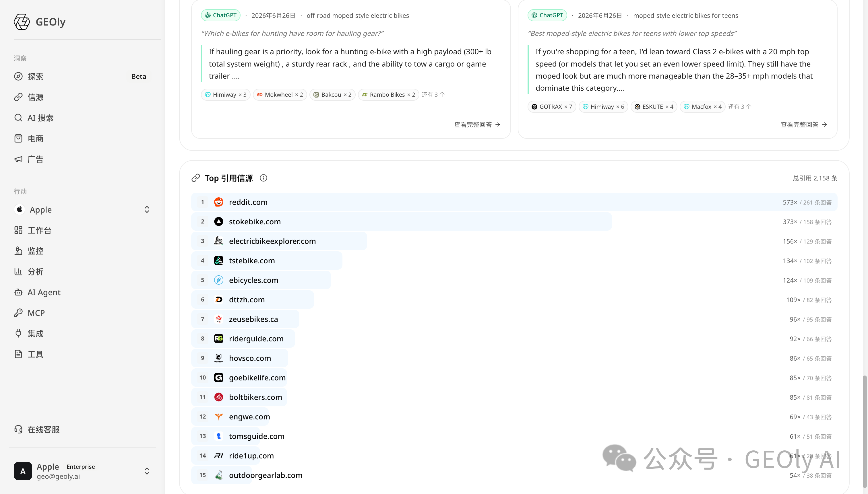This screenshot has width=868, height=494.
Task: Open the zeusebikes.ca source row
Action: (514, 319)
